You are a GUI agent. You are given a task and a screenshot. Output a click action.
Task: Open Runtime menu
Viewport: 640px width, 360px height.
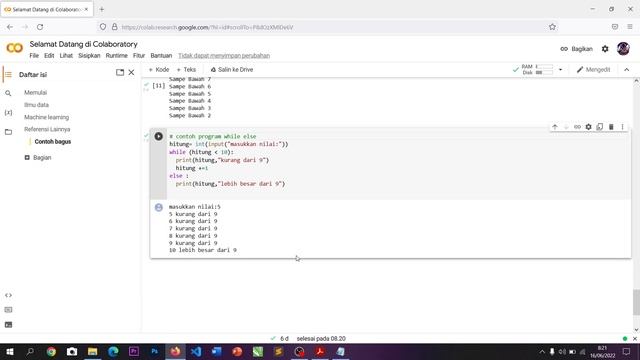click(x=116, y=56)
